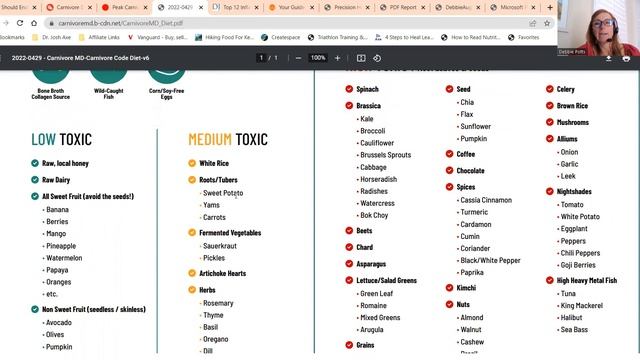Image resolution: width=640 pixels, height=360 pixels.
Task: Click the 'Non Sweet Fruit (seedless / skinless)' heading
Action: coord(94,309)
